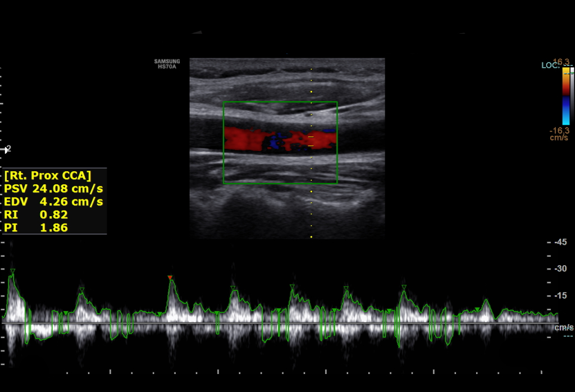Click the -45 velocity scale label

(x=560, y=242)
